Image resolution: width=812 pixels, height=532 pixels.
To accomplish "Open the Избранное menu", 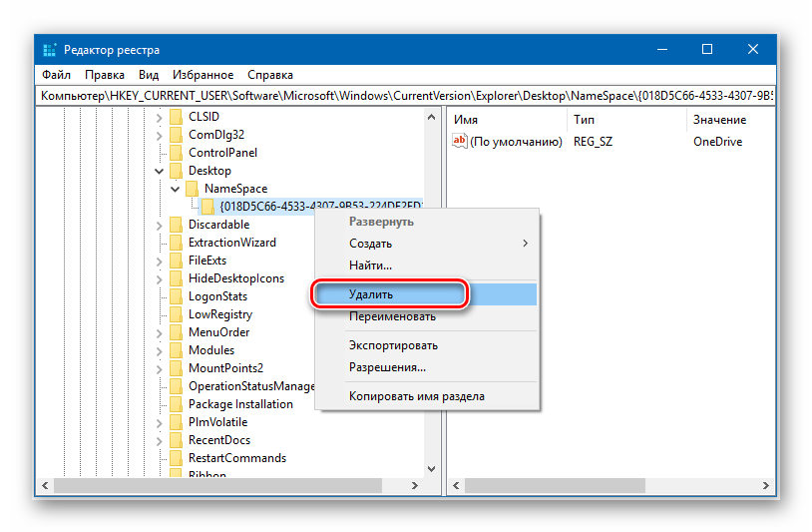I will 203,75.
